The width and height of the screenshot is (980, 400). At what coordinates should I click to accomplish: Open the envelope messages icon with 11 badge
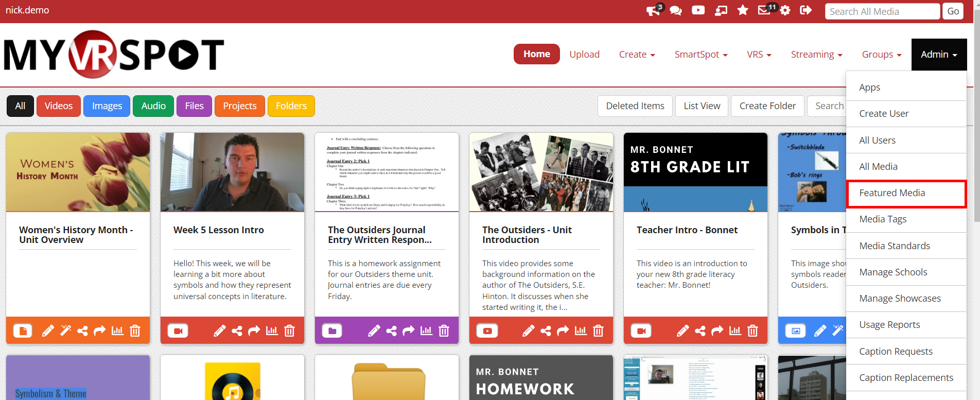[x=764, y=10]
